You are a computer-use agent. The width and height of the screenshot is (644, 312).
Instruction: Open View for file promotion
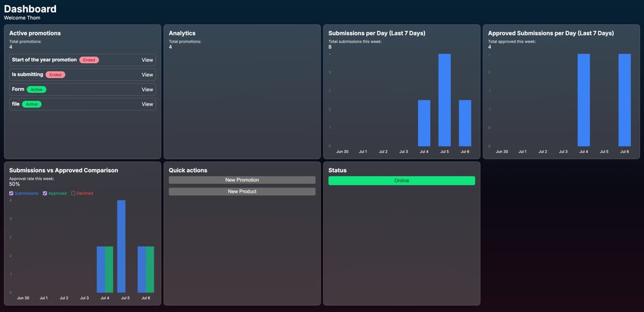click(x=147, y=104)
